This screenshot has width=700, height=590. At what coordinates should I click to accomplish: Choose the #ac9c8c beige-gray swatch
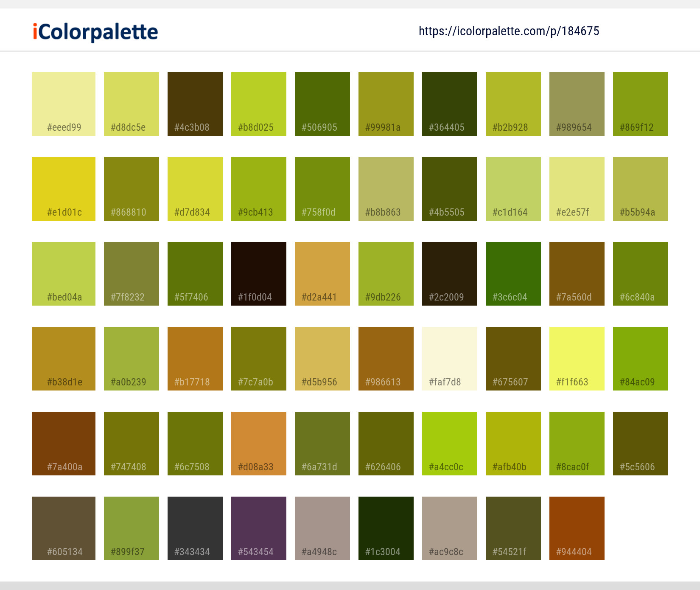click(450, 528)
